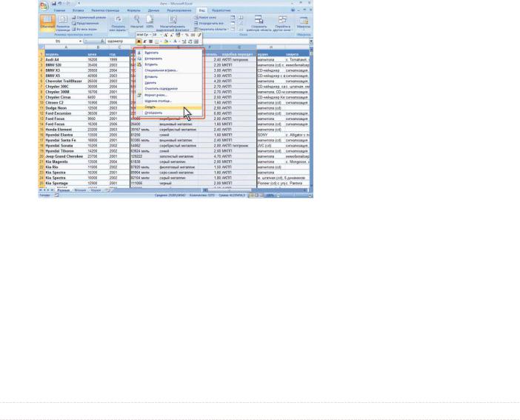Viewport: 520px width, 420px height.
Task: Open the Office button menu
Action: [44, 6]
